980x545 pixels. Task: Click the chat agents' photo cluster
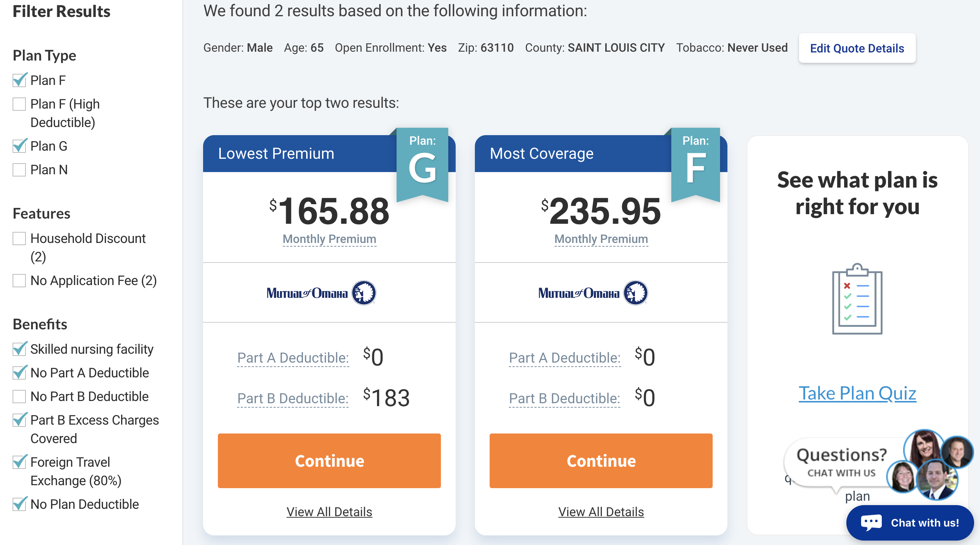click(x=929, y=465)
